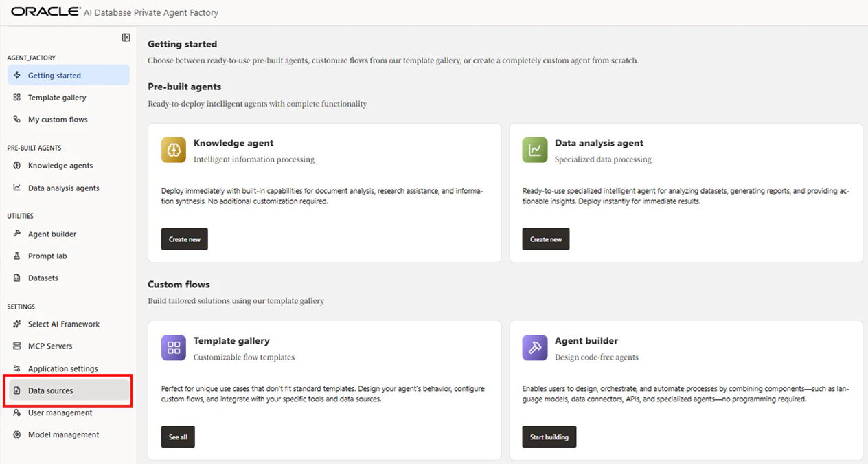Screen dimensions: 868x464
Task: Click the 'Design code-free agents' subtitle
Action: point(597,357)
